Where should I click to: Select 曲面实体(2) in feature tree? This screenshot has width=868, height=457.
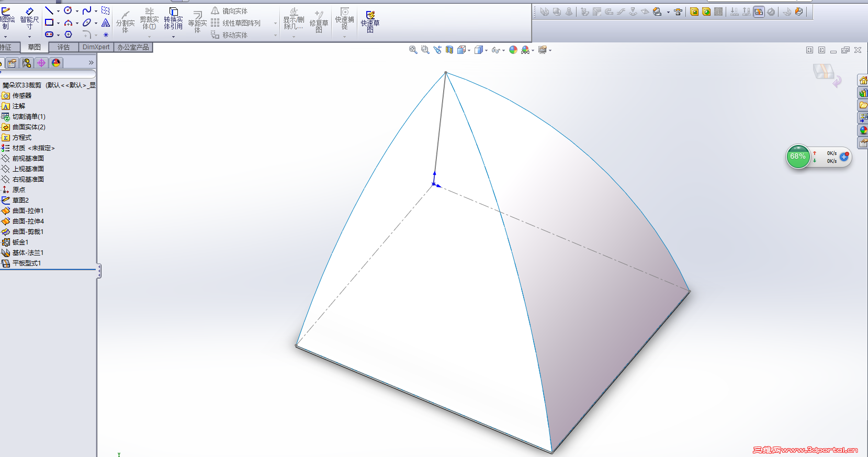[29, 127]
